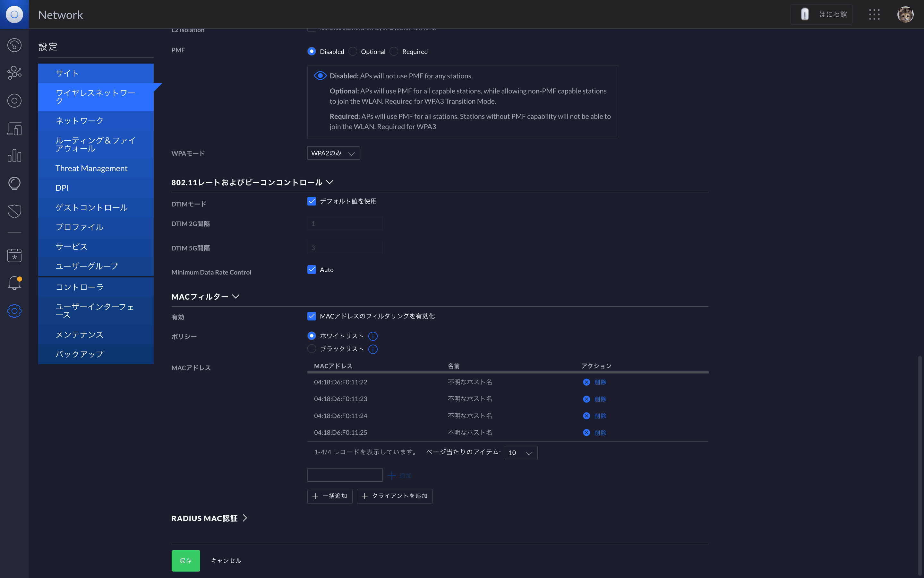Click the page vertical scrollbar
Screen dimensions: 924x578
pos(920,466)
